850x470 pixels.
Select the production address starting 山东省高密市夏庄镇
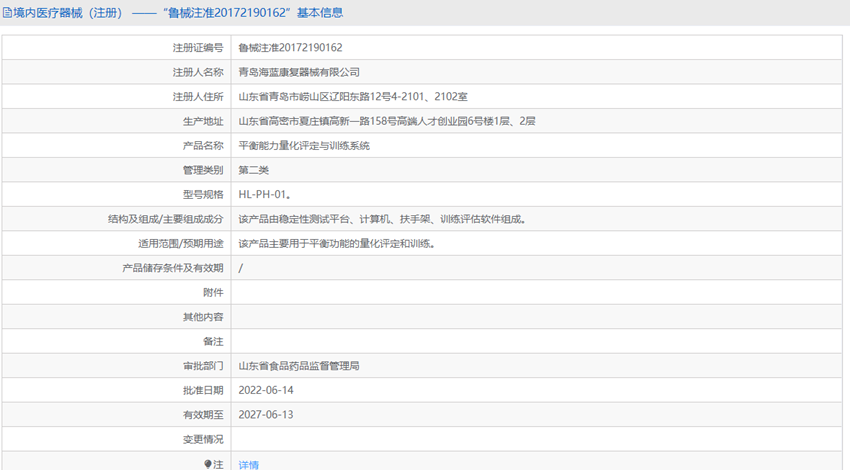click(x=387, y=121)
